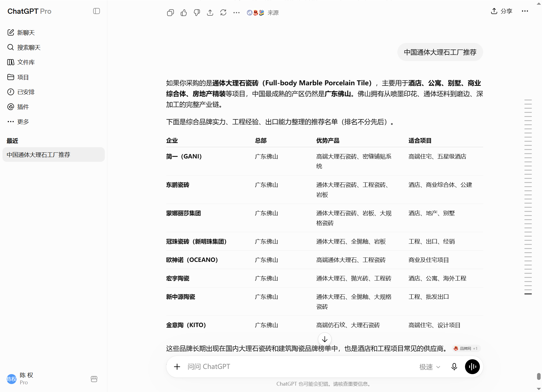Click the 企业 column header
The image size is (542, 392).
pyautogui.click(x=172, y=141)
